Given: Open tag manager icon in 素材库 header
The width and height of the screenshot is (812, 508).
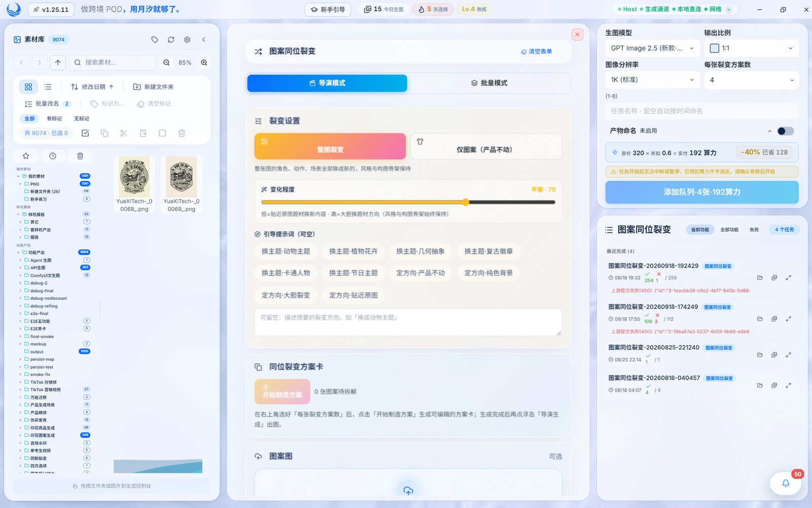Looking at the screenshot, I should point(155,40).
